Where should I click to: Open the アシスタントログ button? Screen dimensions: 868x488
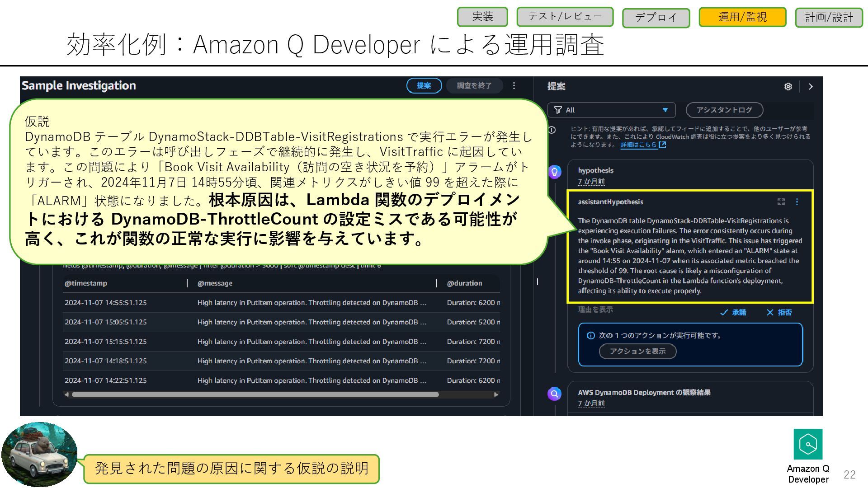724,110
